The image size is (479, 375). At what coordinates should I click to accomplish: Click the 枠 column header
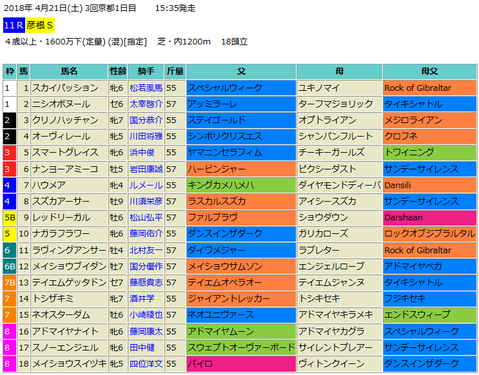coord(10,71)
